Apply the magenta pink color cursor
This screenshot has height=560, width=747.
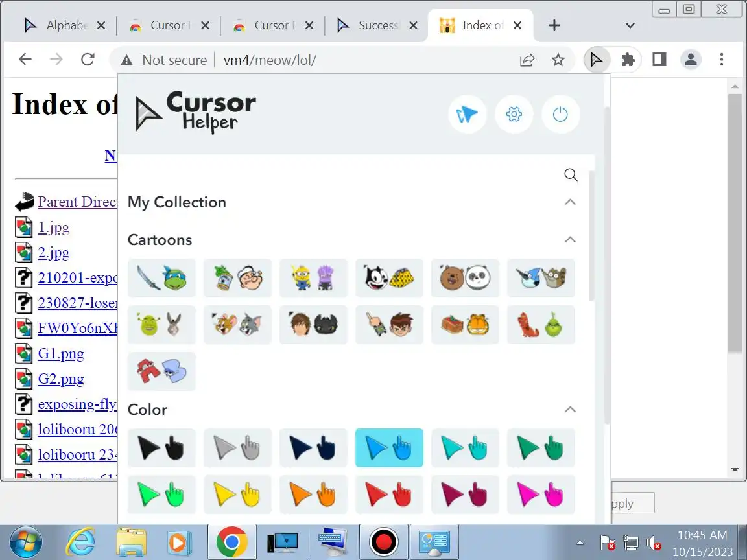[541, 495]
